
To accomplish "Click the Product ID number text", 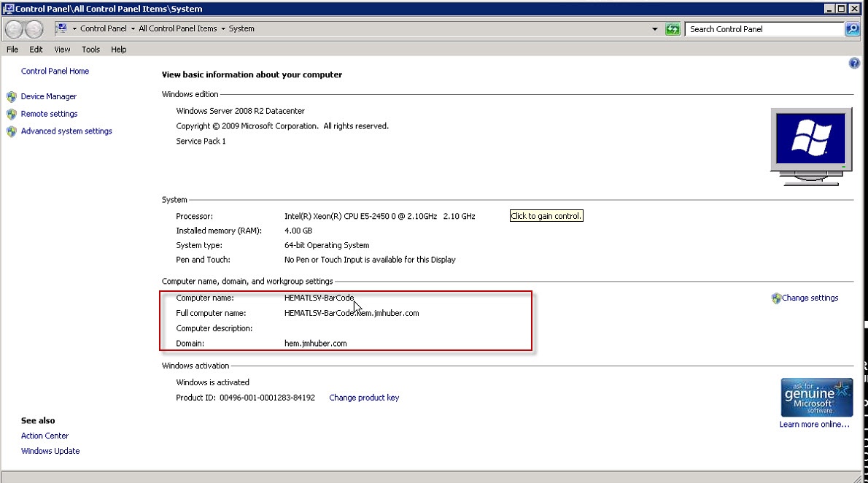I will (x=267, y=398).
